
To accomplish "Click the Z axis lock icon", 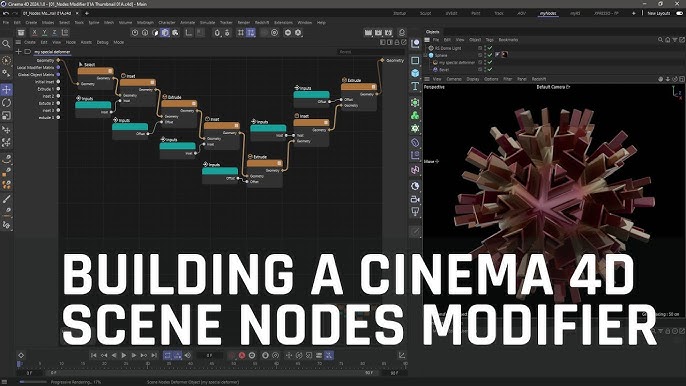I will coord(54,33).
